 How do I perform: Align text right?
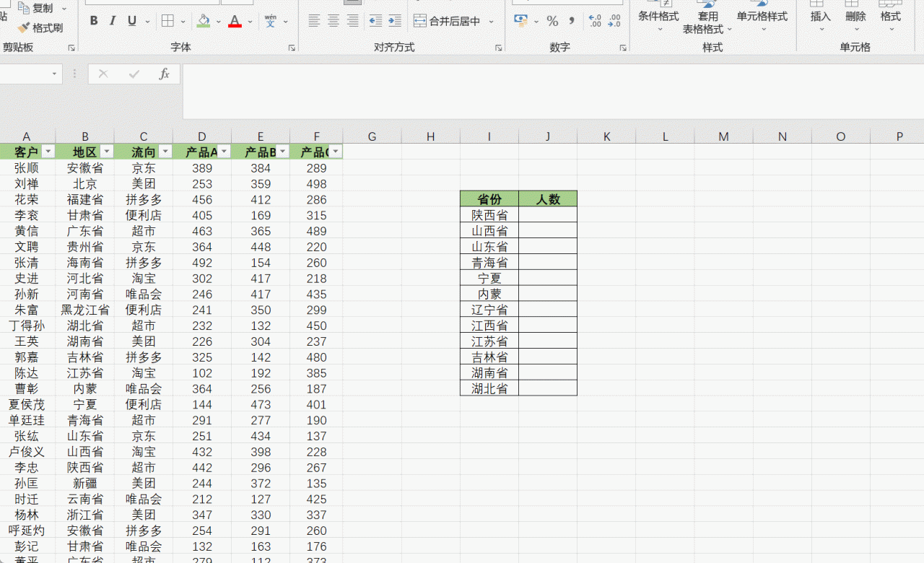[x=353, y=21]
